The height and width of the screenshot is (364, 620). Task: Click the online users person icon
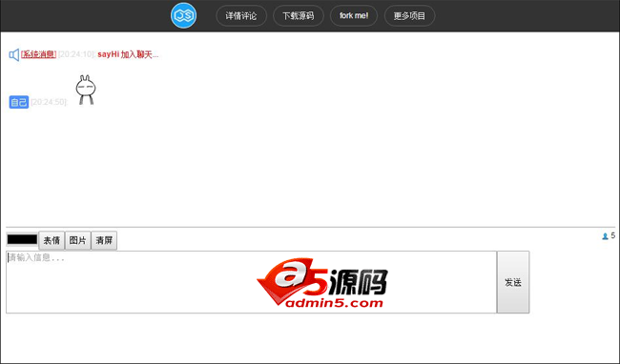605,236
